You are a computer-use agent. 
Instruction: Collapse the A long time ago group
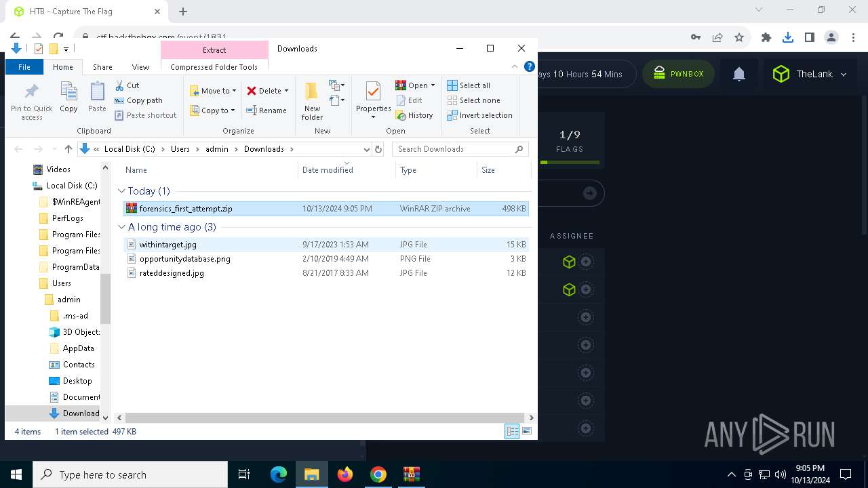(122, 227)
